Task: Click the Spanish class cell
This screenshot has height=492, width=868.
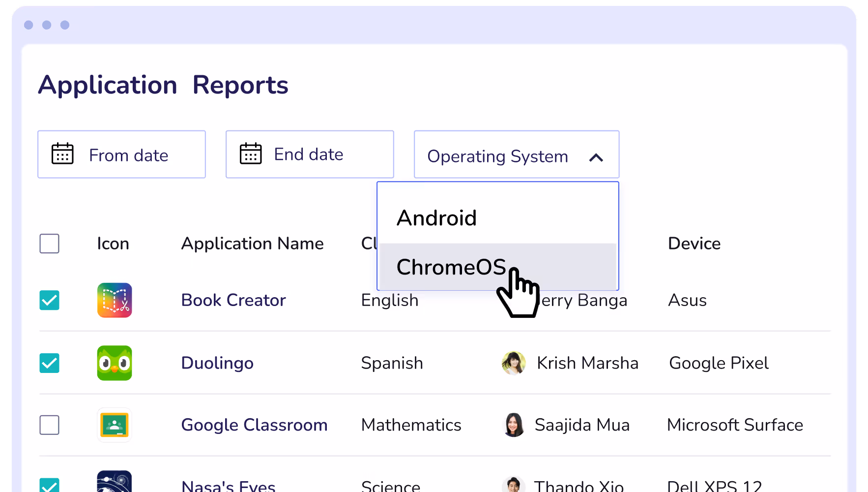Action: click(x=392, y=363)
